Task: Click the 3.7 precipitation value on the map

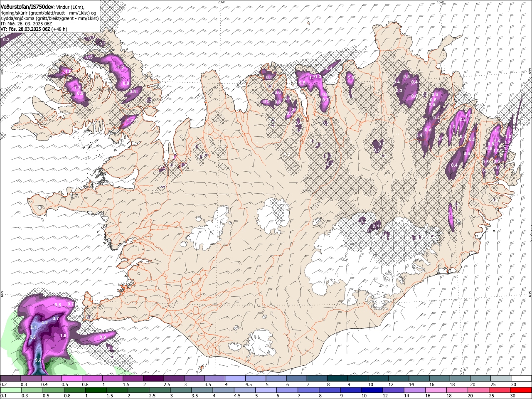Action: (x=56, y=318)
